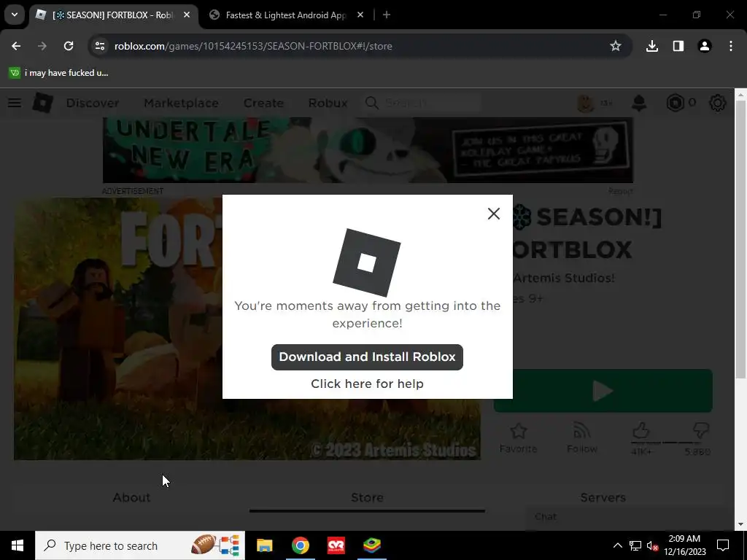The height and width of the screenshot is (560, 747).
Task: Open the Artemis Studios creator link
Action: [564, 278]
